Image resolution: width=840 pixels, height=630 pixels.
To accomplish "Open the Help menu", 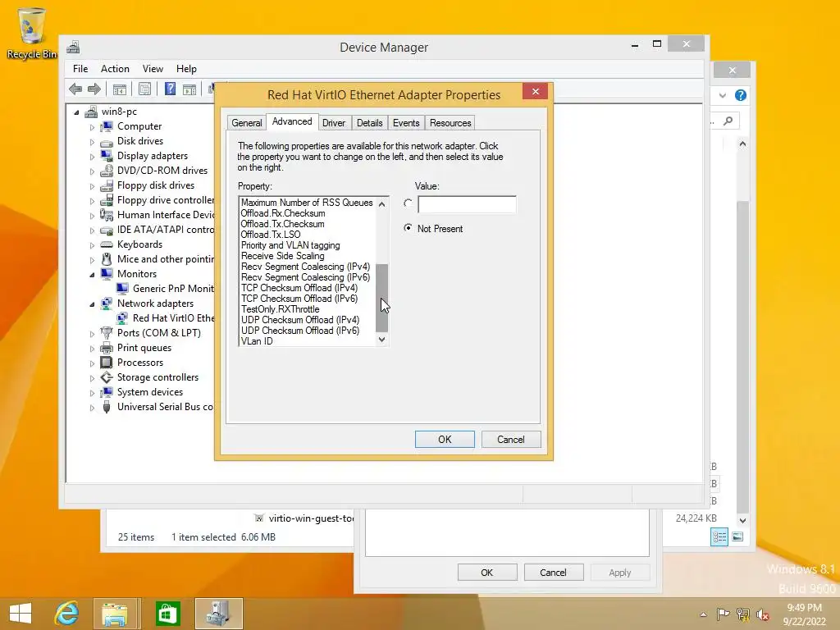I will coord(186,69).
